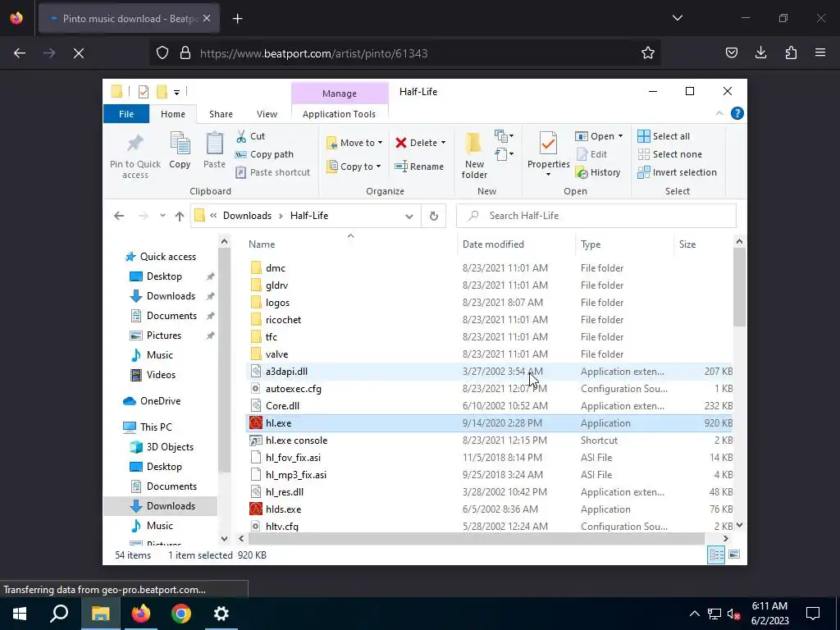This screenshot has height=630, width=840.
Task: Open a new Firefox tab
Action: point(237,19)
